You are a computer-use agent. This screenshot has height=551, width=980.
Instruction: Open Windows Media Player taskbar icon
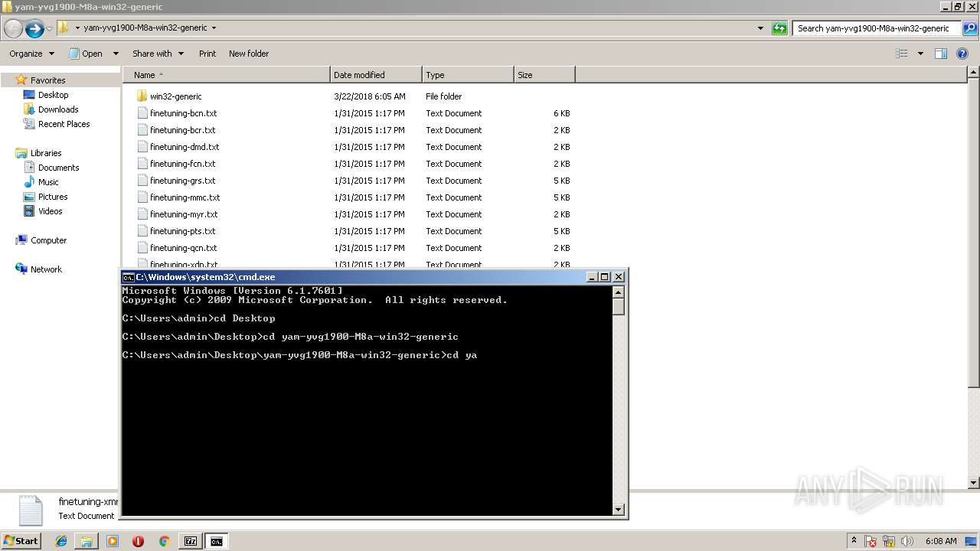(x=113, y=541)
